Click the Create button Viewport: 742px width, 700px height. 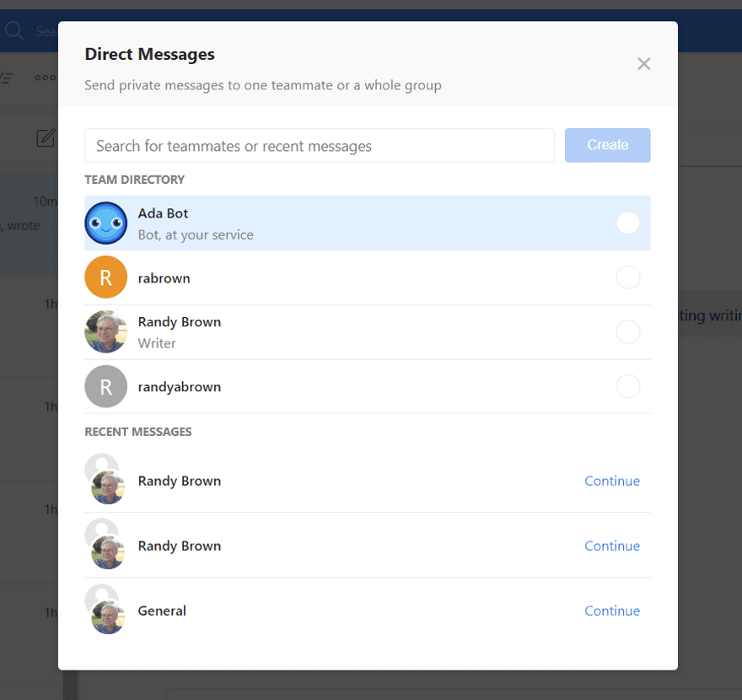[x=607, y=145]
